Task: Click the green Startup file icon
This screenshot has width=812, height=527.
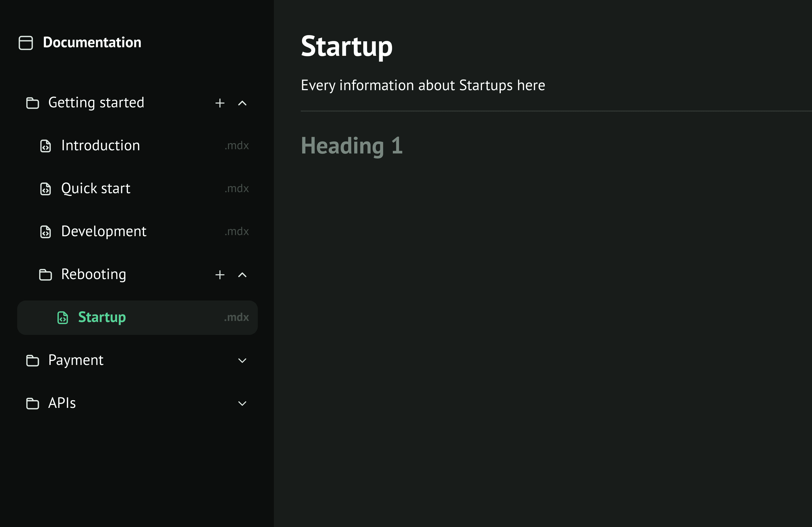Action: pos(63,318)
